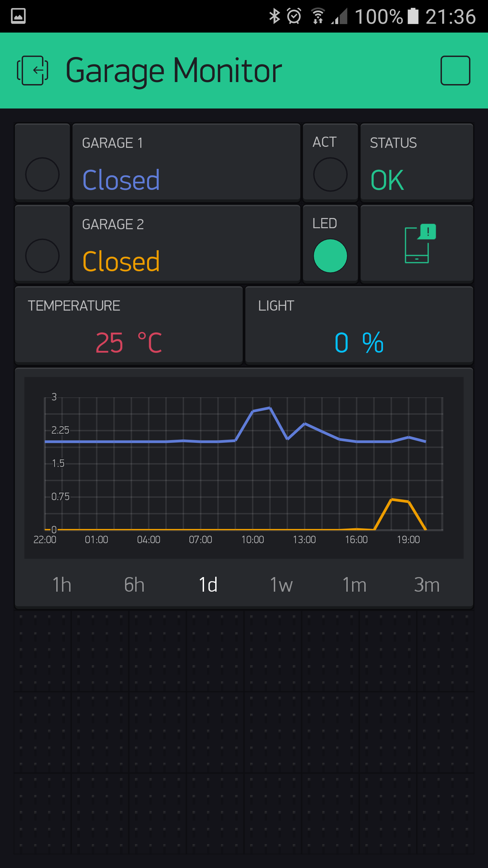The width and height of the screenshot is (488, 868).
Task: Tap the Wi-Fi status icon
Action: (x=318, y=16)
